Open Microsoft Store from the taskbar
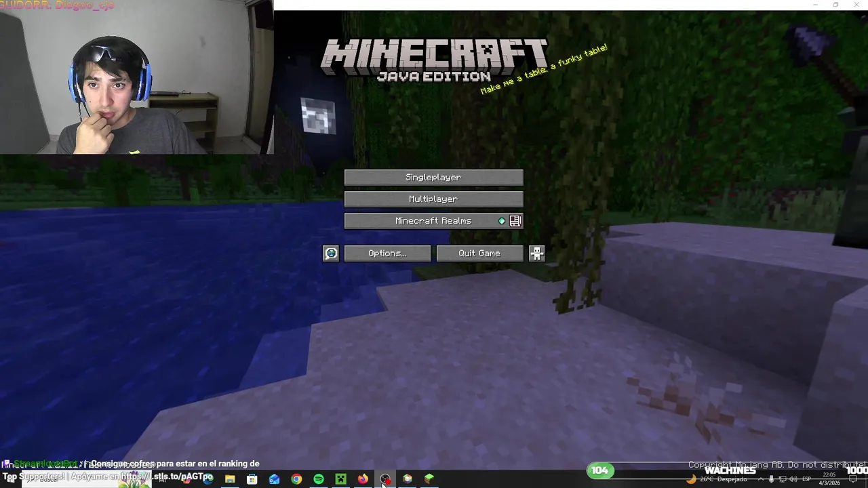This screenshot has width=868, height=488. [252, 479]
